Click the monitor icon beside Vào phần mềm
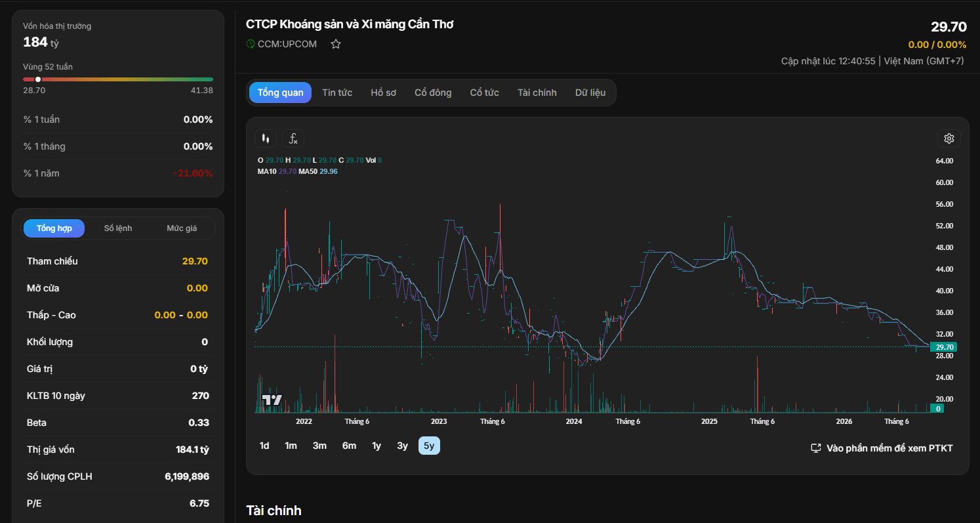Viewport: 980px width, 523px height. (816, 448)
